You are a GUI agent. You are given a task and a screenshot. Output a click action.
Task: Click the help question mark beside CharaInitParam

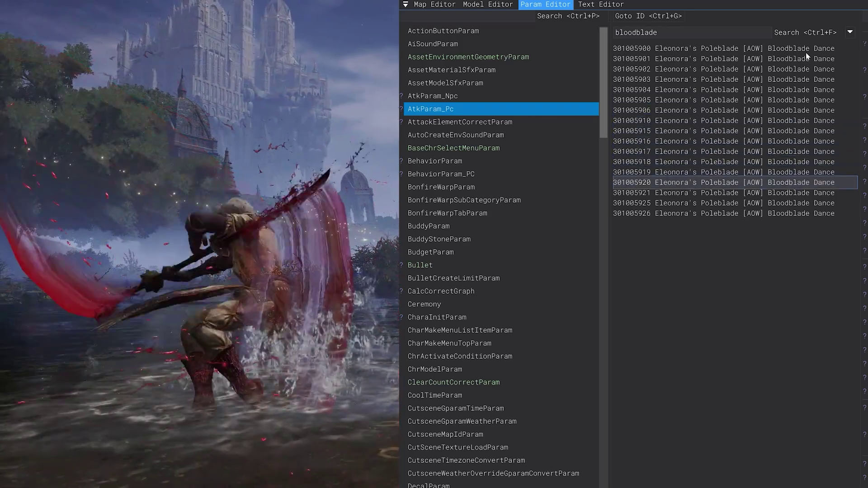click(x=401, y=317)
